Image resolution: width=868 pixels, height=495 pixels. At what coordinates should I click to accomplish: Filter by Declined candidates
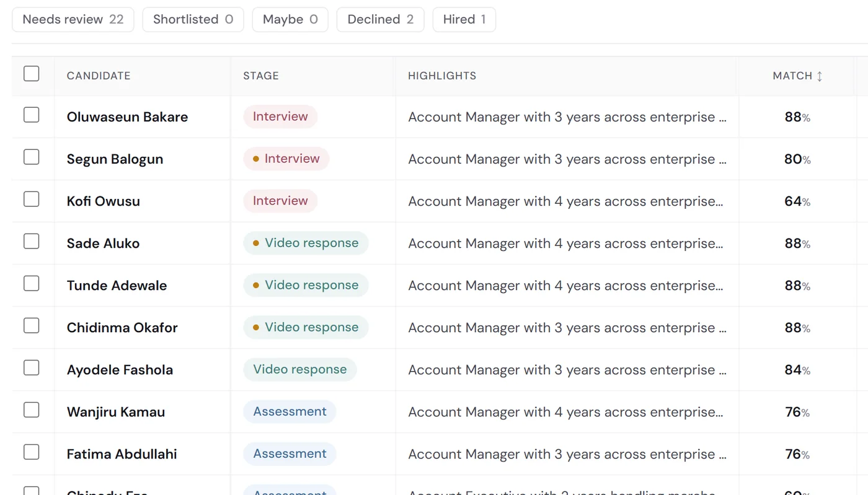(x=381, y=19)
